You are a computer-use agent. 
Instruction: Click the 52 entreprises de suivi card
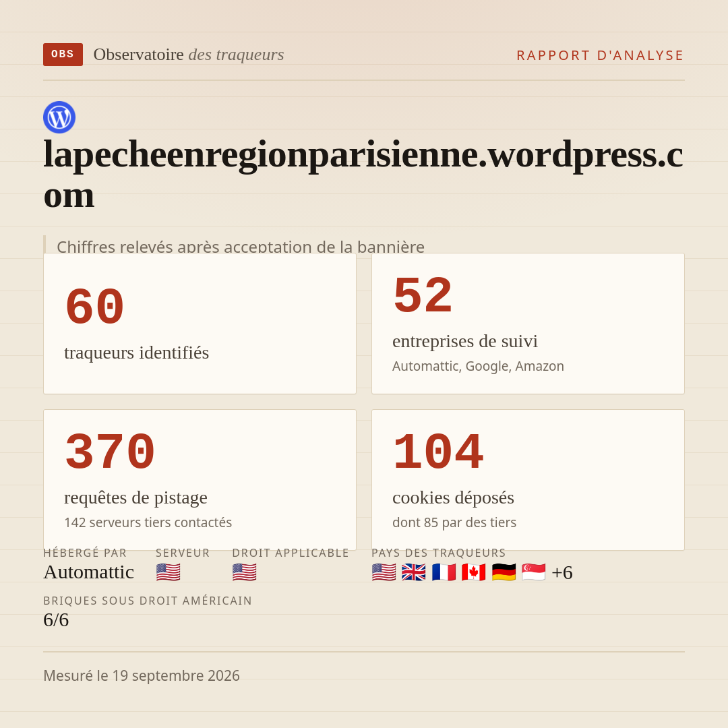(x=528, y=324)
